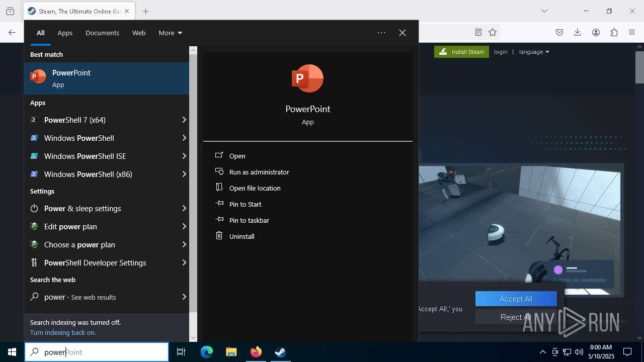Expand Windows PowerShell result options
The height and width of the screenshot is (362, 644).
click(x=184, y=138)
